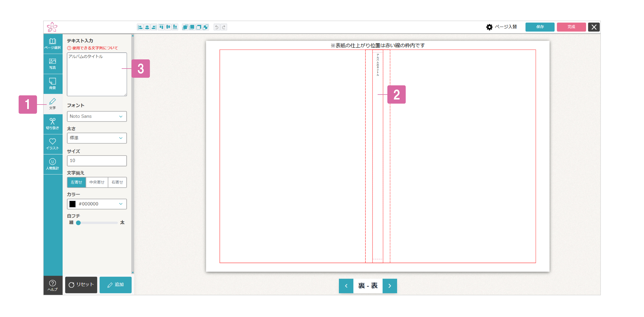Click the undo arrow in toolbar
The height and width of the screenshot is (317, 644).
coord(217,27)
